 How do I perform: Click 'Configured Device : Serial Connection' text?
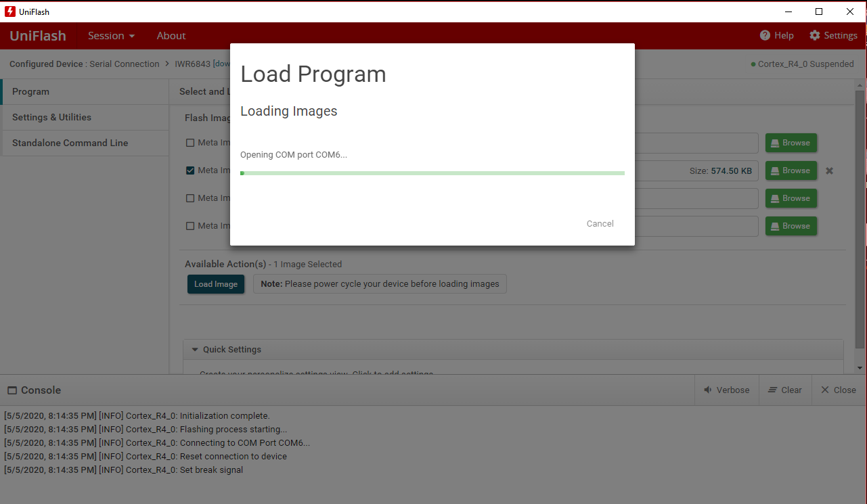85,64
